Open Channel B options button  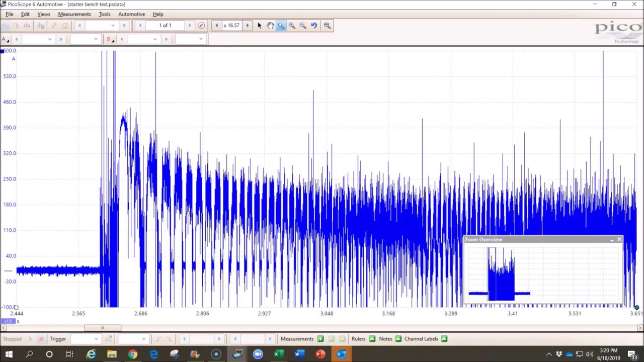tap(109, 39)
